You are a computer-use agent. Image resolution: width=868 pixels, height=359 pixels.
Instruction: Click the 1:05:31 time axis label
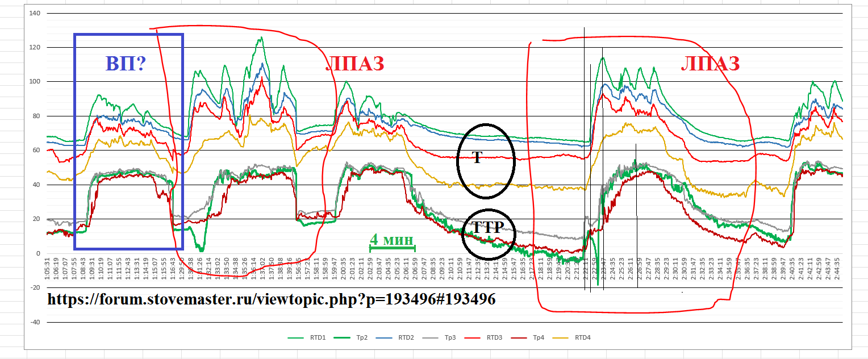(x=48, y=266)
